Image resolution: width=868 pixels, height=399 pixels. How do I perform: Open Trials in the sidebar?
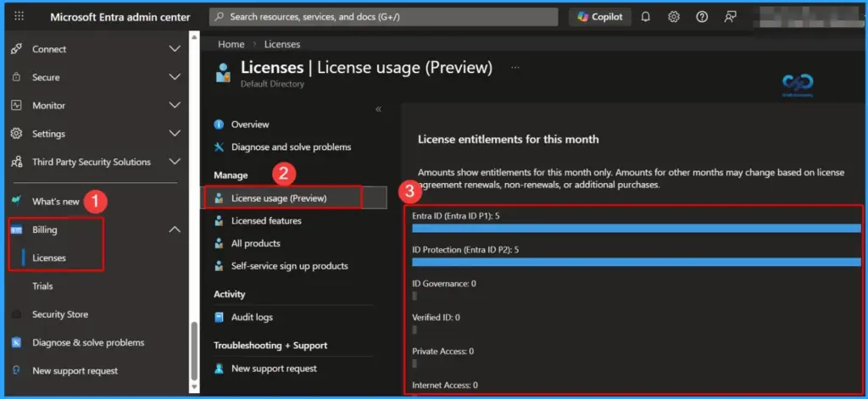pos(42,286)
